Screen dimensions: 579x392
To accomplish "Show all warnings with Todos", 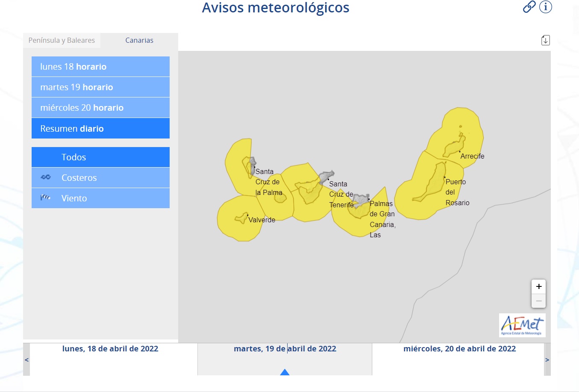I will click(100, 157).
